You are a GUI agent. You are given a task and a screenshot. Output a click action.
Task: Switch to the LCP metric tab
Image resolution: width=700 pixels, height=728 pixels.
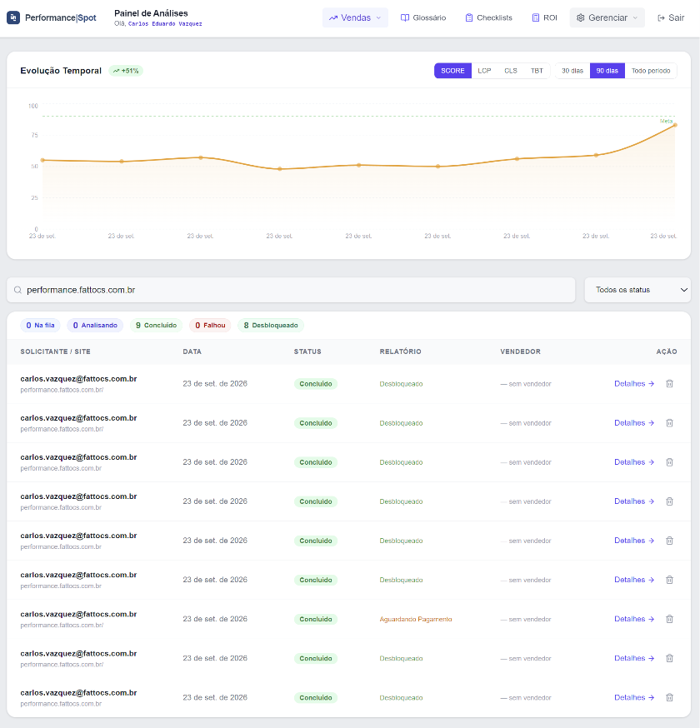[x=484, y=71]
